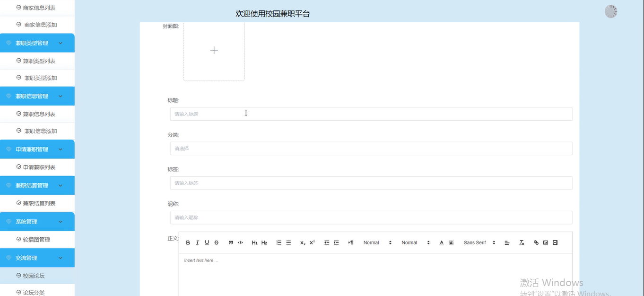Open 兼职信息列表 in sidebar
Image resolution: width=644 pixels, height=296 pixels.
[x=37, y=114]
